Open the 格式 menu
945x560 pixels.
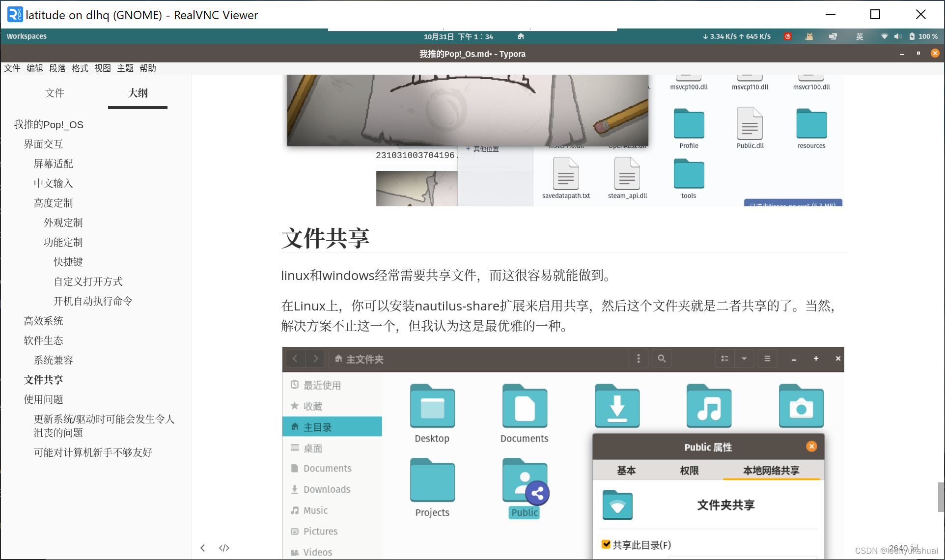pos(80,68)
